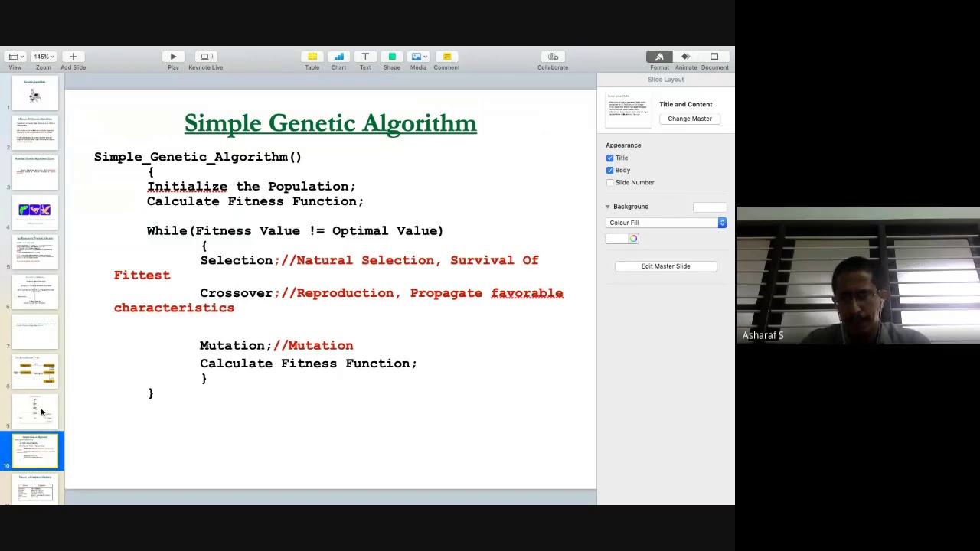Image resolution: width=980 pixels, height=551 pixels.
Task: Click the Simple Genetic Algorithm slide title
Action: click(330, 123)
